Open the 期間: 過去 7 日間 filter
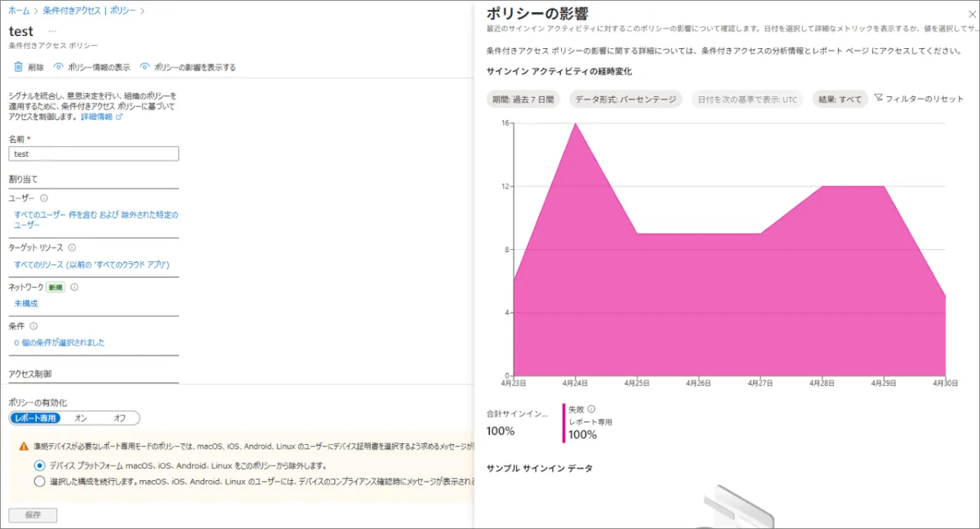 [523, 100]
